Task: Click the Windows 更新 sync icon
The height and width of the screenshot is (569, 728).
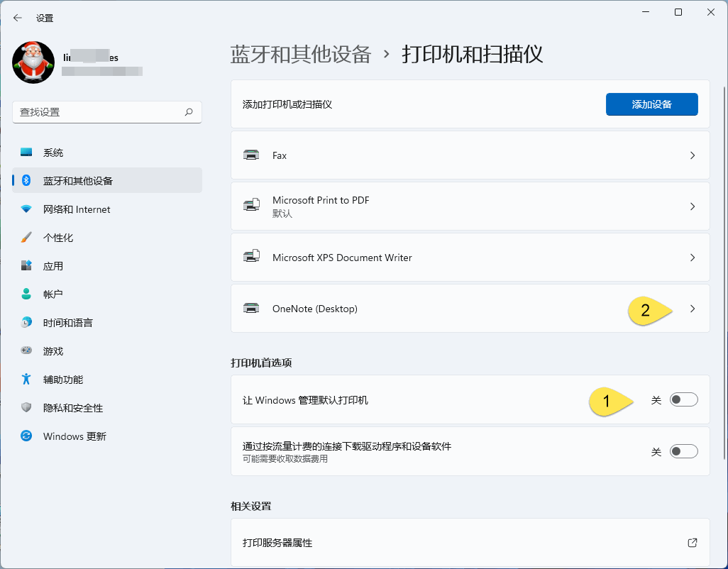Action: (x=26, y=436)
